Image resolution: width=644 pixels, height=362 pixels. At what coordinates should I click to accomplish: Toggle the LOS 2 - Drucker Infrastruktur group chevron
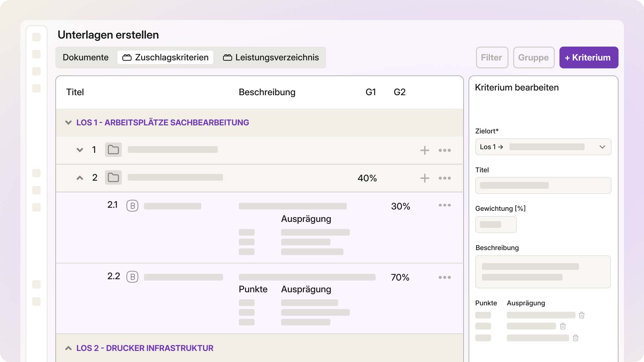point(68,348)
